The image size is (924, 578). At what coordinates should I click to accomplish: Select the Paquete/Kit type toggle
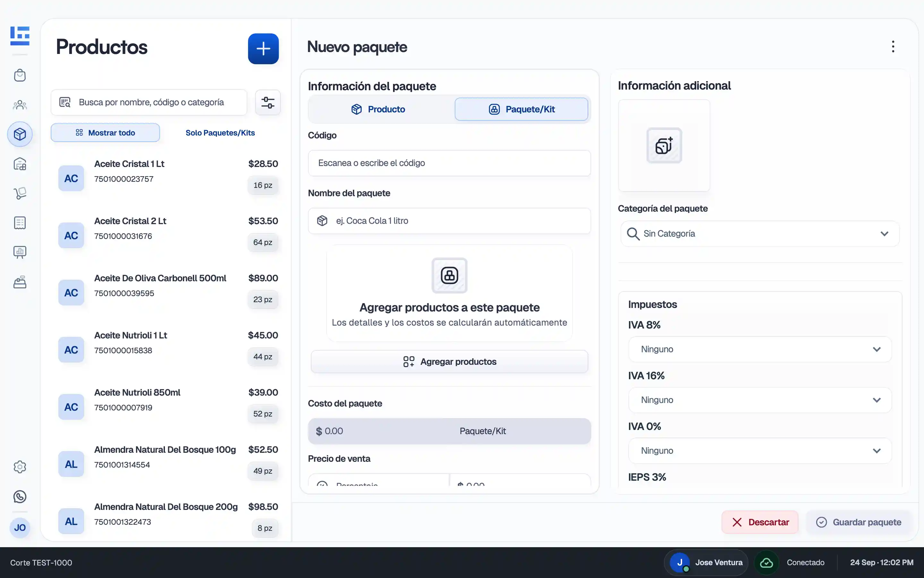[x=521, y=109]
